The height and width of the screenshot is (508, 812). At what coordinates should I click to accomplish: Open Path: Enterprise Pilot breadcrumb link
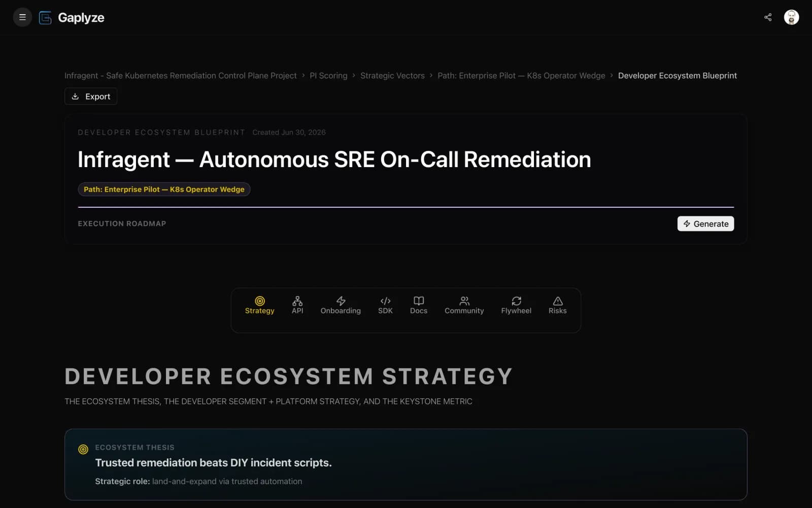click(521, 76)
